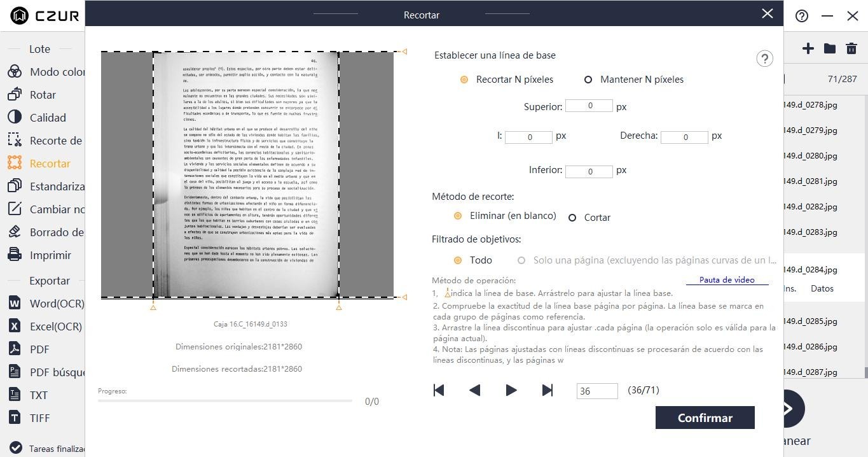Screen dimensions: 868x457
Task: Select Recortar N píxeles option
Action: (464, 80)
